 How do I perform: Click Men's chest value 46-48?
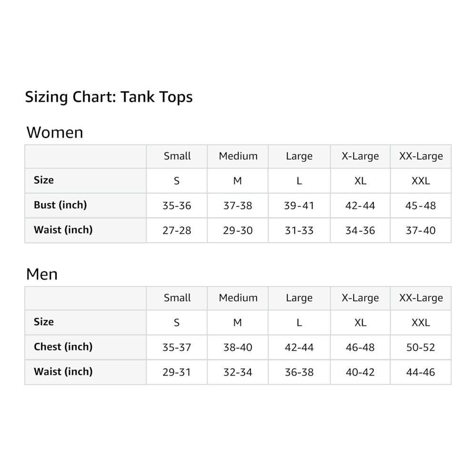click(360, 347)
